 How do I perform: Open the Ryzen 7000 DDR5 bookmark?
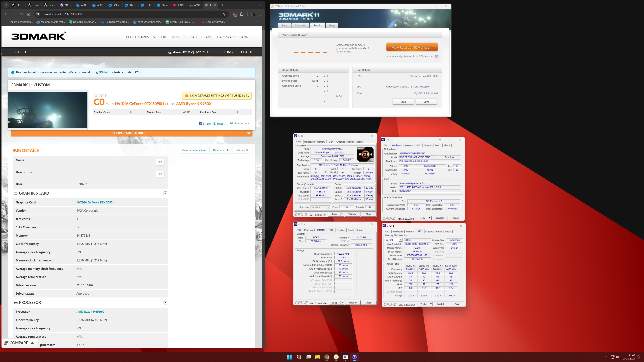coord(180,22)
